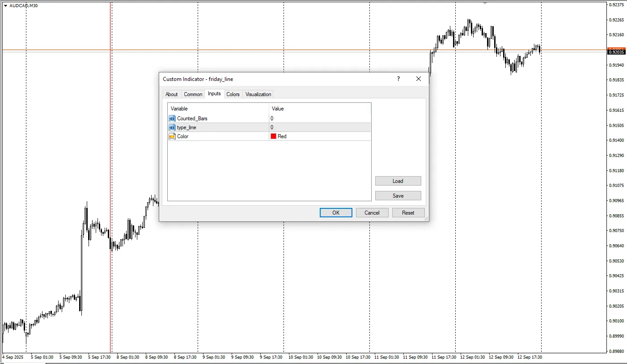Click the Reset button
The height and width of the screenshot is (364, 627).
point(408,213)
